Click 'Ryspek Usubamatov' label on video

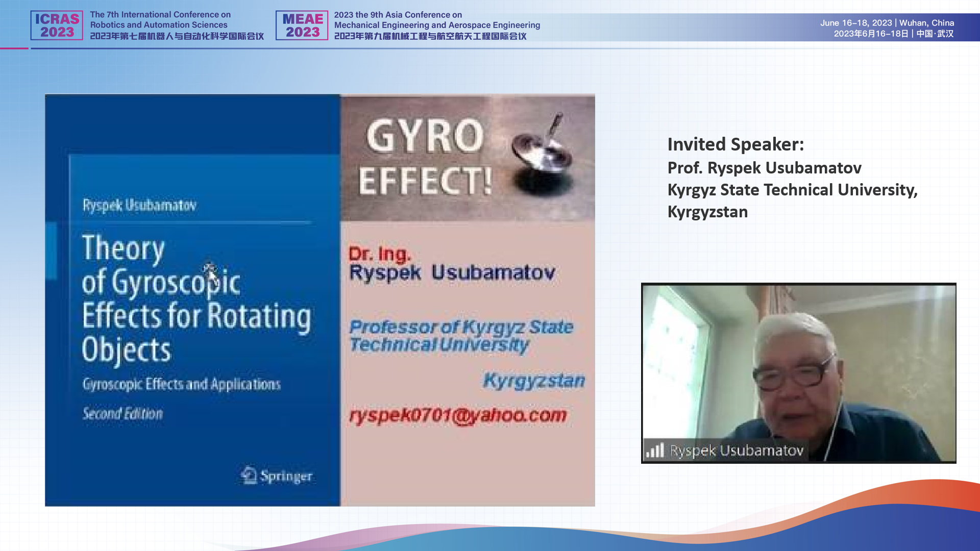point(737,450)
